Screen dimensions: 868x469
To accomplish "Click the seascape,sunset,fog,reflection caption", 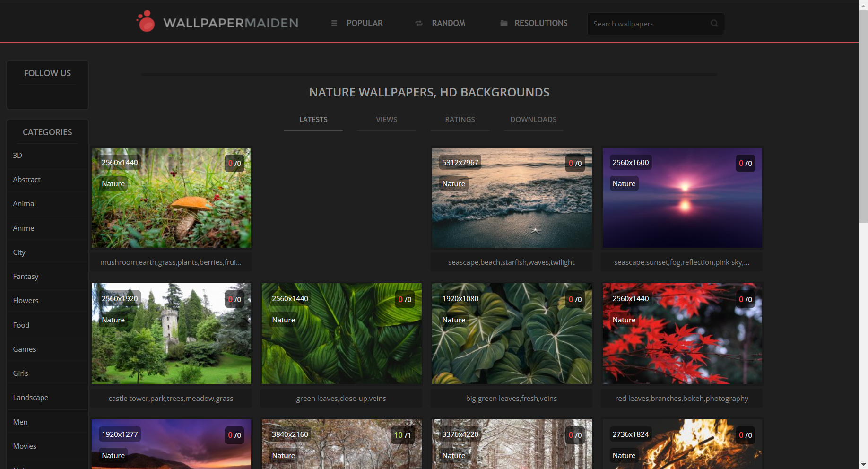I will click(682, 262).
